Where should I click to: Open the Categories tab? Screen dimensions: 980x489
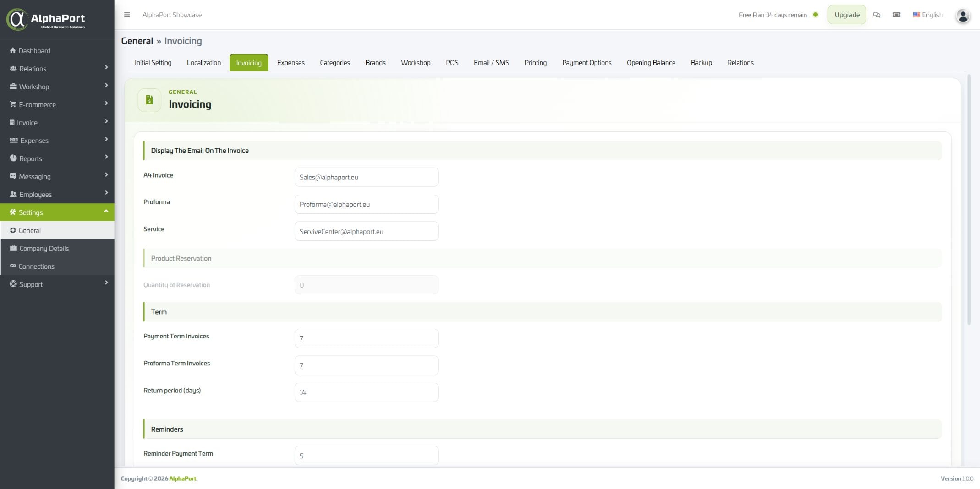click(335, 63)
